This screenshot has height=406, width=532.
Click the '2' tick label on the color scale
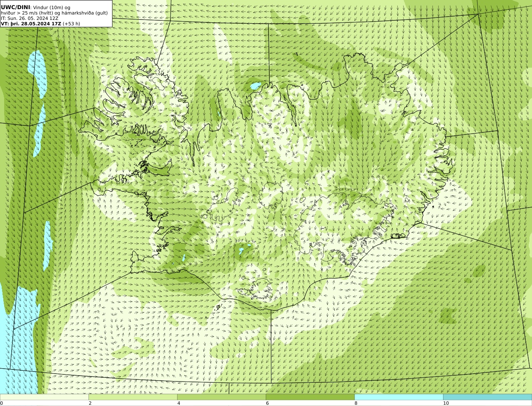click(x=90, y=403)
